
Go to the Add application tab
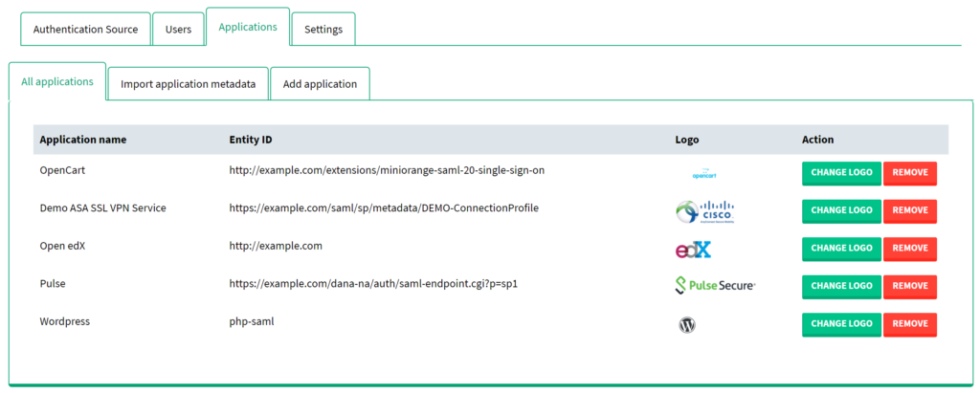[x=320, y=83]
